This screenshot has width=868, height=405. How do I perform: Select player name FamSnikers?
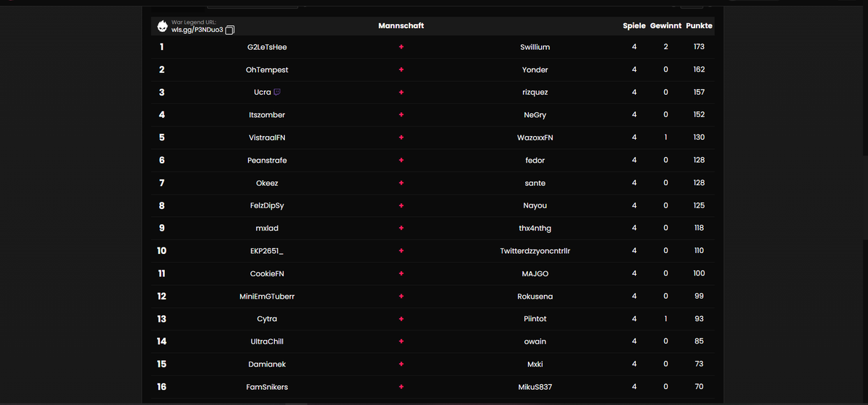tap(267, 387)
